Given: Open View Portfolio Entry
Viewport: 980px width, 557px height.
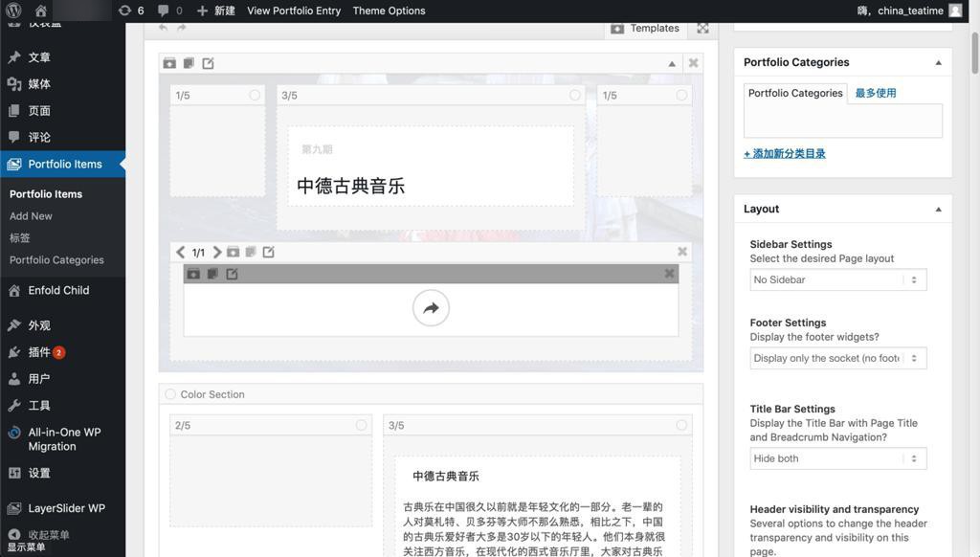Looking at the screenshot, I should [x=294, y=11].
